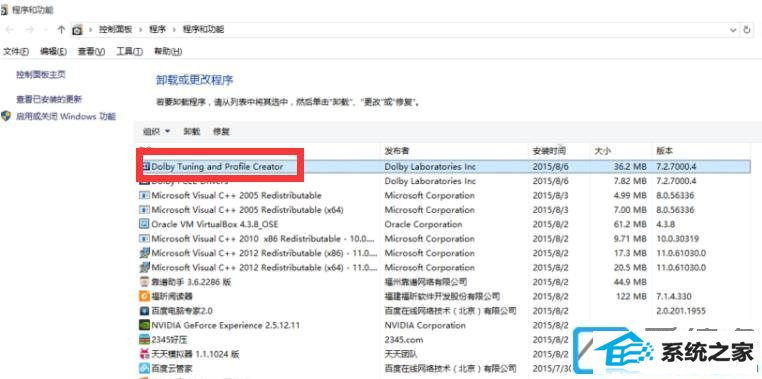
Task: Open the 查看(V) menu
Action: 91,51
